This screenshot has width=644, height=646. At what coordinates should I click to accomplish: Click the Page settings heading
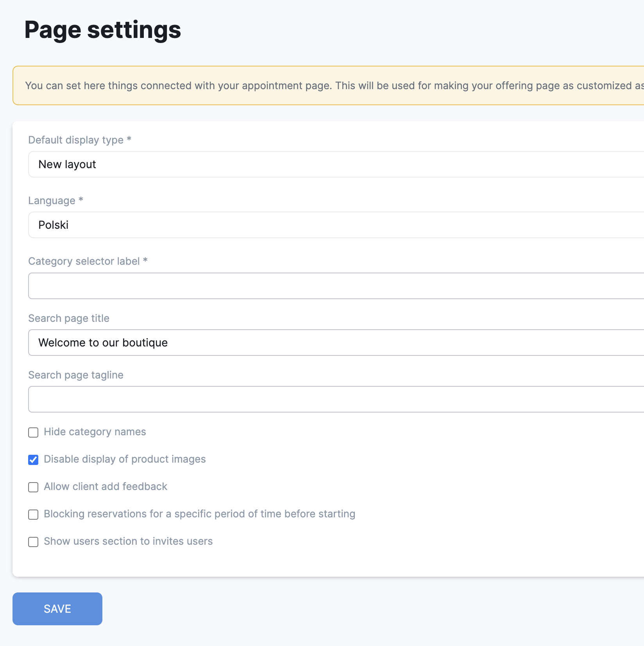point(102,30)
